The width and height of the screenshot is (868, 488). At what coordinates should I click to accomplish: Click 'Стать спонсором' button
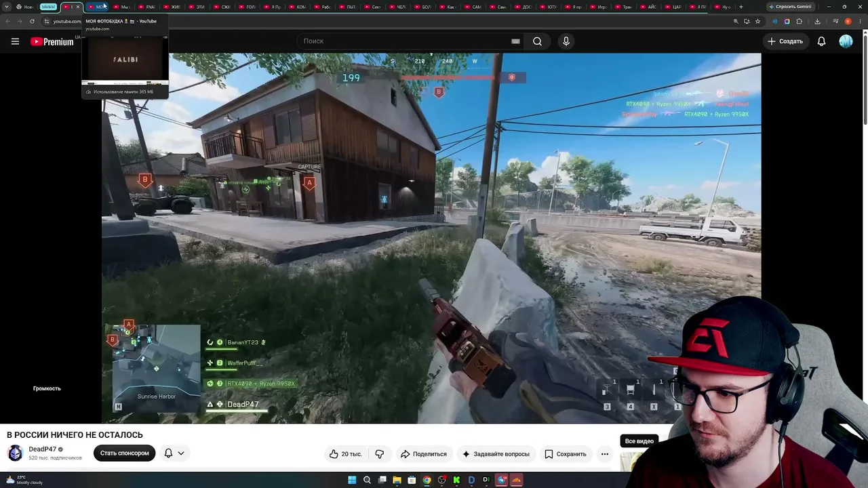click(x=124, y=453)
